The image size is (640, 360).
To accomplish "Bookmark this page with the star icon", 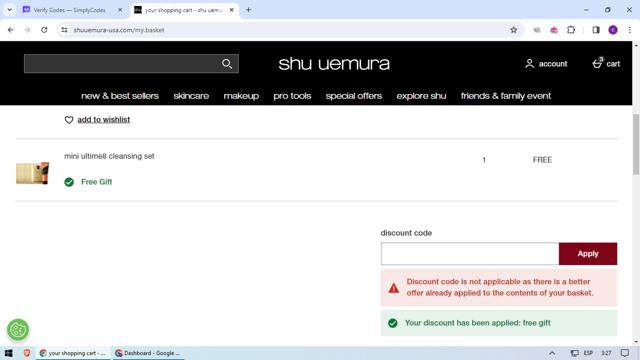I will click(x=513, y=30).
